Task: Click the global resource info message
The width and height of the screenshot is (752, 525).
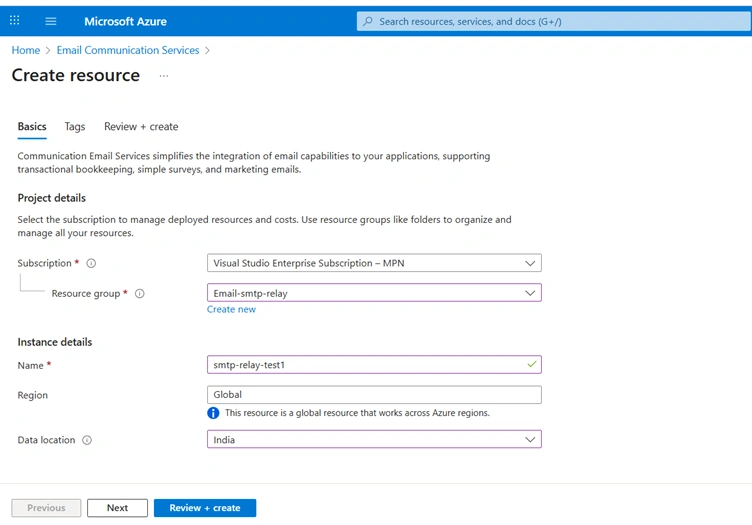Action: [357, 413]
